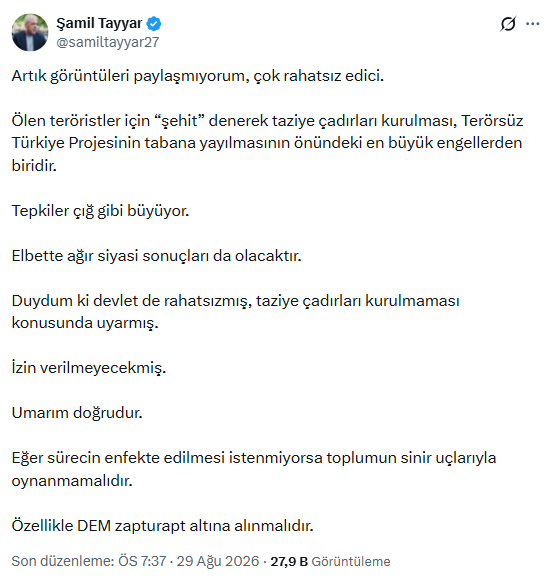The image size is (550, 586).
Task: Click the Şamil Tayyar display name
Action: (99, 24)
